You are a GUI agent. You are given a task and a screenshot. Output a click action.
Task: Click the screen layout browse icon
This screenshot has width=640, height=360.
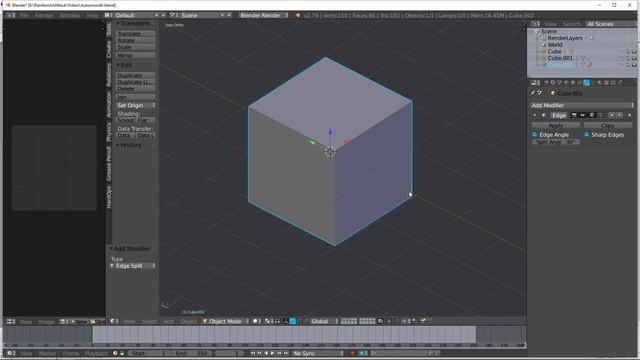108,15
